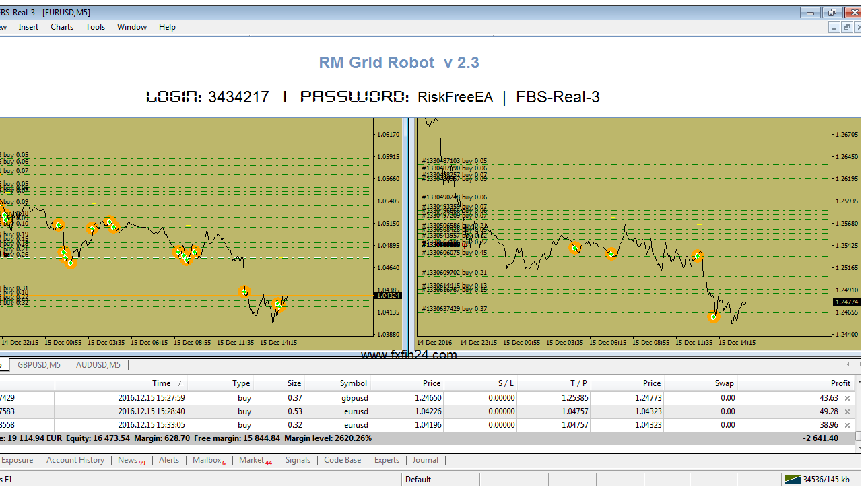Open the Experts tab

(387, 460)
